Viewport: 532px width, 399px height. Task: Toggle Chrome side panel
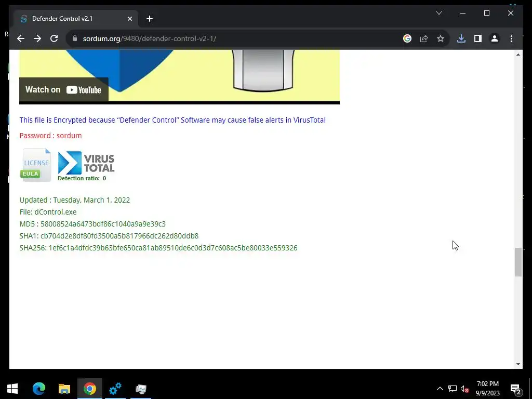click(x=478, y=38)
